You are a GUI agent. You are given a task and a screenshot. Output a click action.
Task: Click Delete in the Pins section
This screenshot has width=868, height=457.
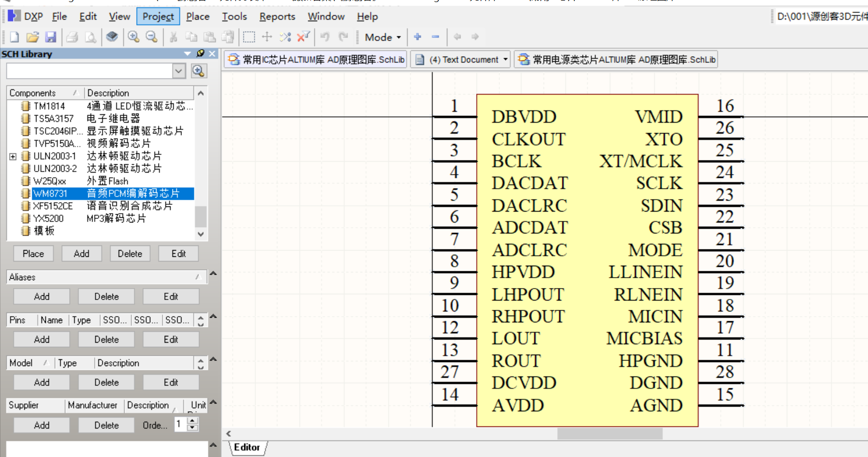point(107,340)
